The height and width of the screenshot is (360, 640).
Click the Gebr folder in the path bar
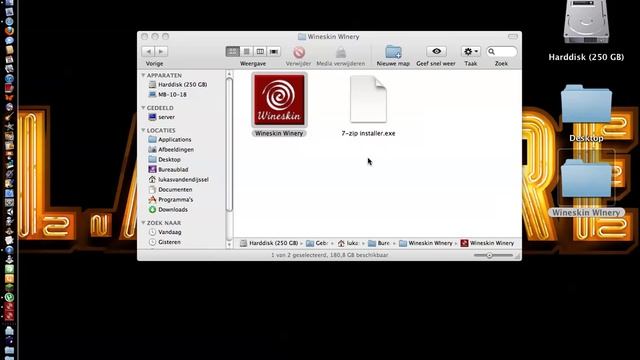click(x=317, y=243)
